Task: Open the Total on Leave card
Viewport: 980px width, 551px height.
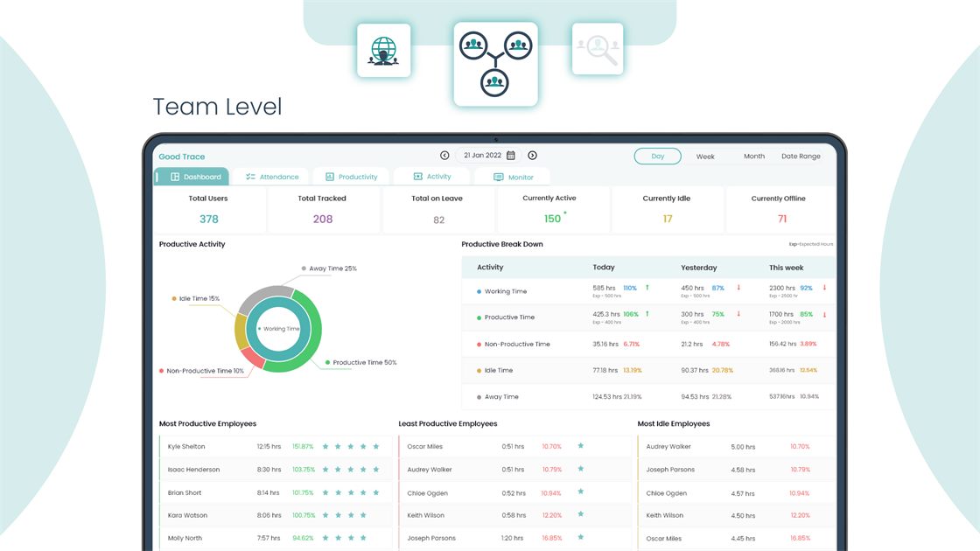Action: point(437,210)
